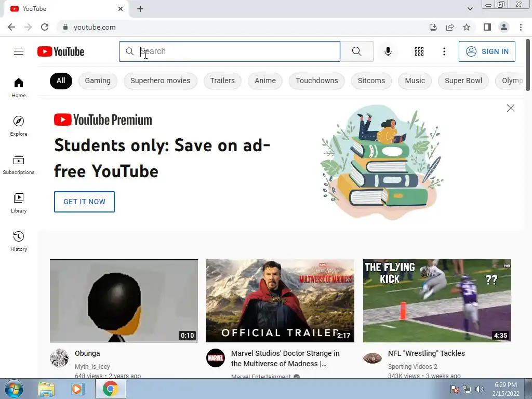Bookmark this page with the star

[467, 27]
